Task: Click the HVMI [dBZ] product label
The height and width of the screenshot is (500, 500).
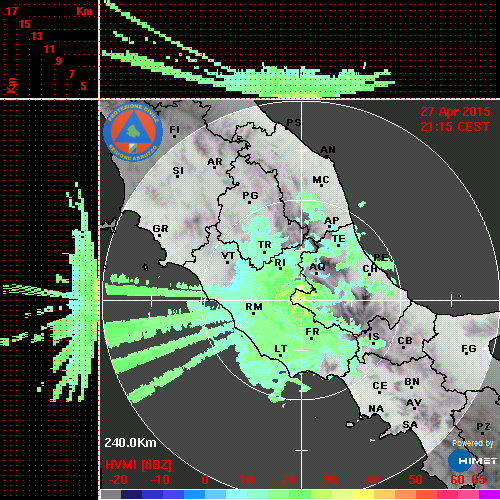Action: [x=138, y=465]
